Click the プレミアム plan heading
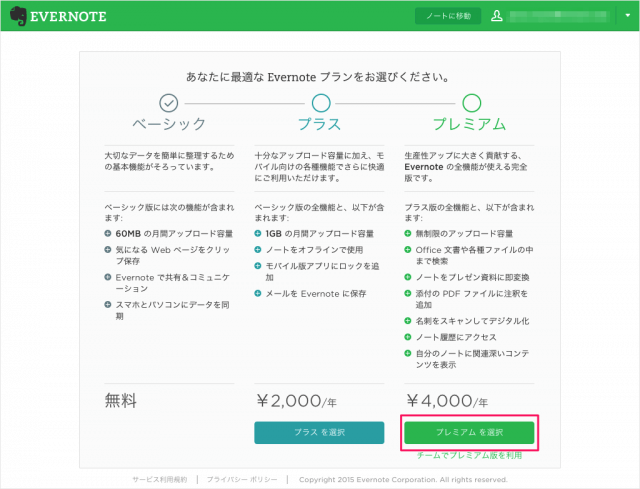The width and height of the screenshot is (640, 489). click(x=470, y=125)
